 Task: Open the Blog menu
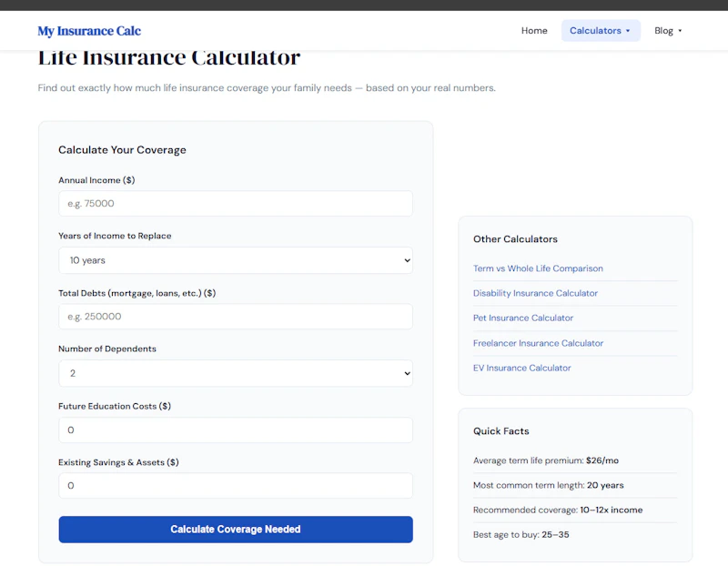[x=668, y=31]
